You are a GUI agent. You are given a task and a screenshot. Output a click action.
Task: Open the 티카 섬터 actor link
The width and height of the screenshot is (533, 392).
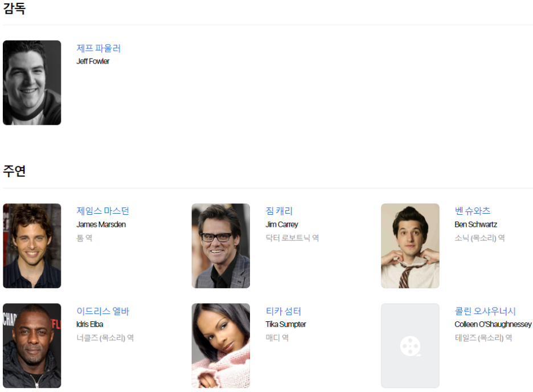[283, 311]
